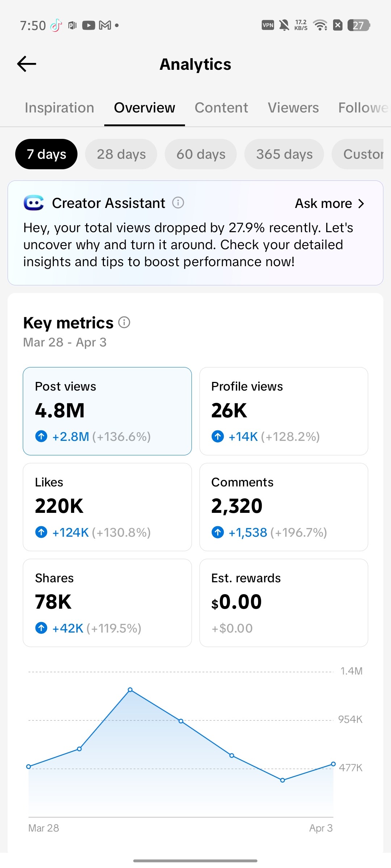Open the Inspiration tab
The height and width of the screenshot is (868, 391).
click(59, 108)
